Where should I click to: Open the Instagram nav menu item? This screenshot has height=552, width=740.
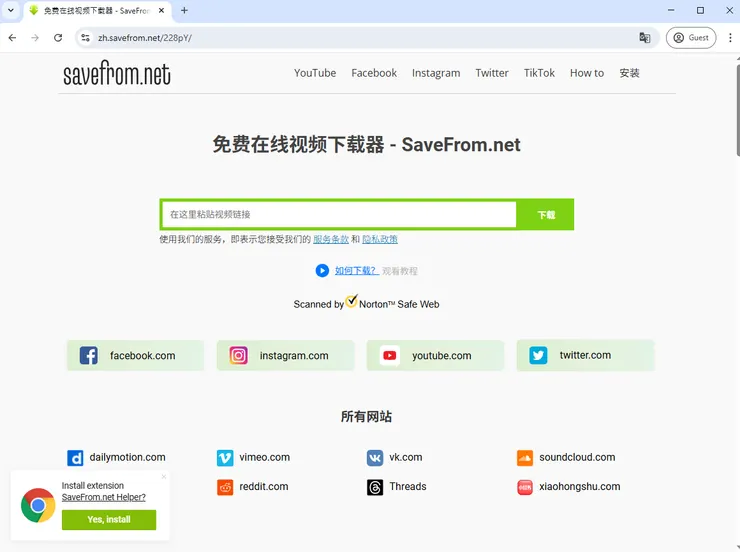(436, 73)
